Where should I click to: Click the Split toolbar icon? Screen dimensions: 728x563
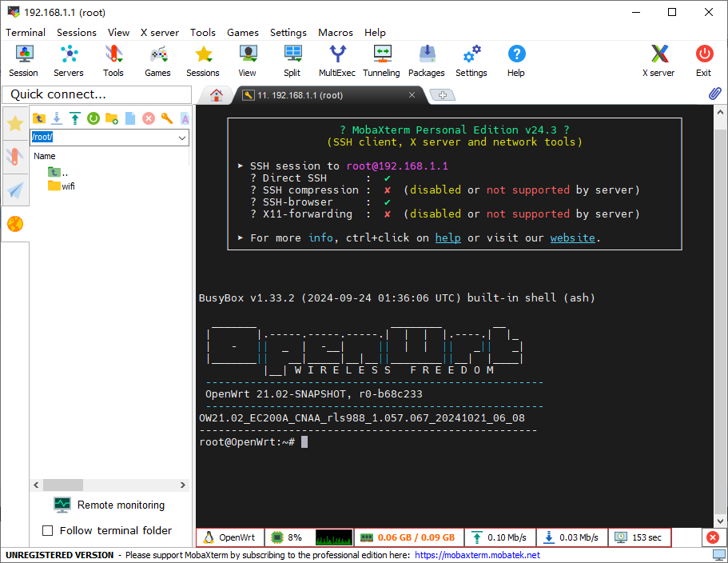tap(292, 61)
